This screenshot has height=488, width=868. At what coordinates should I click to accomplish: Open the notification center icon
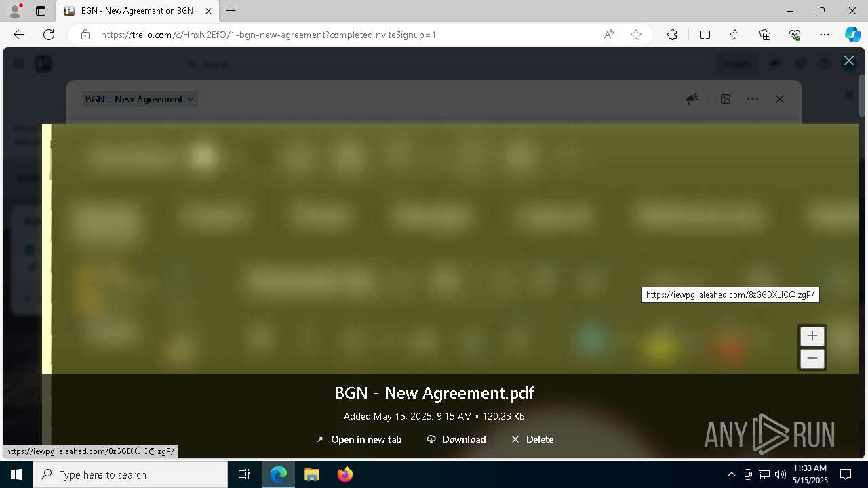[846, 474]
